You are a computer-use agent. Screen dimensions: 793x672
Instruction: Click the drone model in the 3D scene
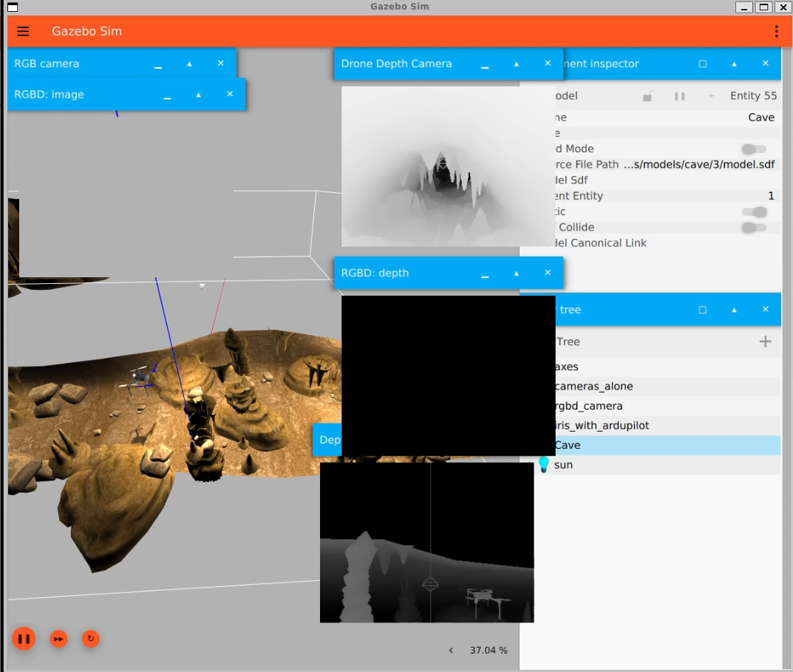click(139, 379)
